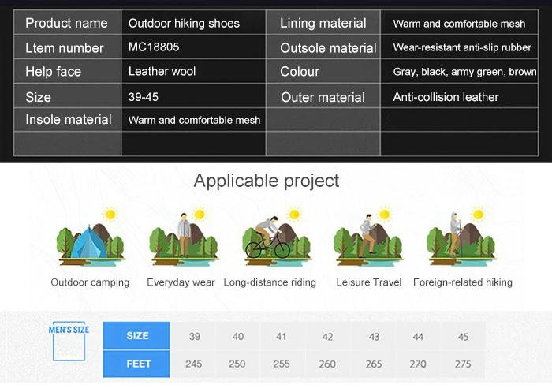Click the 255 feet length cell
Viewport: 552px width, 392px height.
(x=282, y=364)
